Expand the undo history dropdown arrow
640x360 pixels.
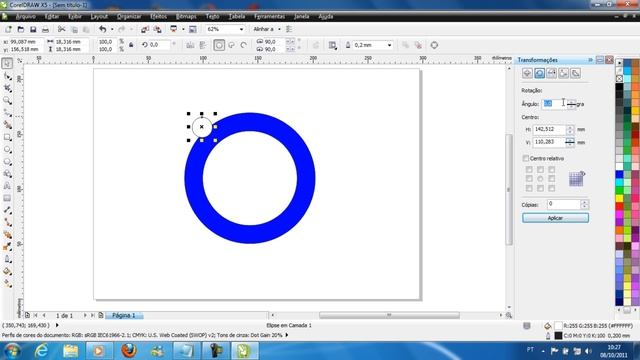click(x=112, y=29)
